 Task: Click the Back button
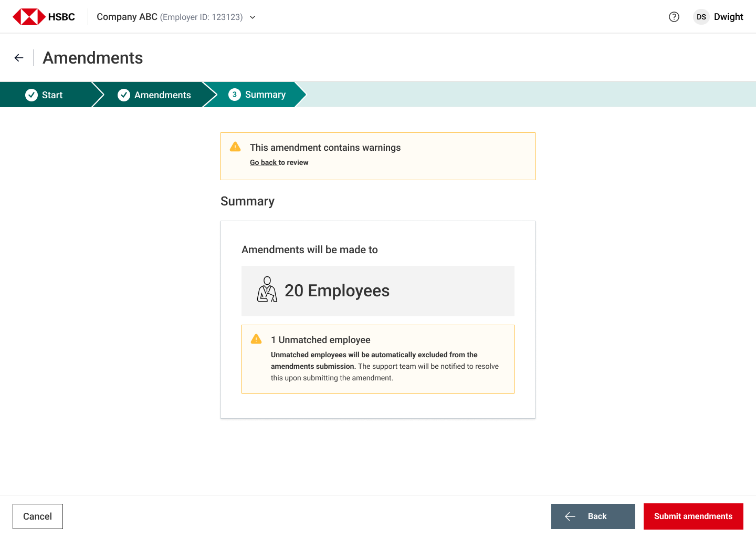tap(593, 516)
